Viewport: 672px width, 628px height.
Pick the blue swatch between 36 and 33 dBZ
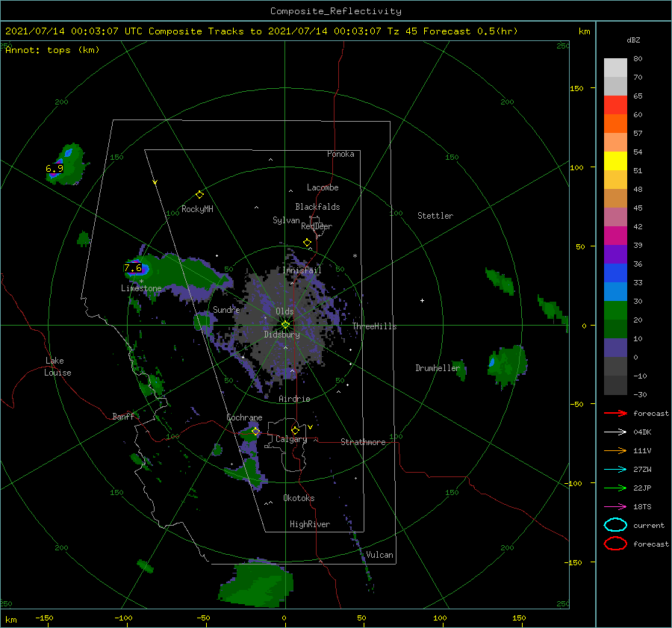pos(615,273)
